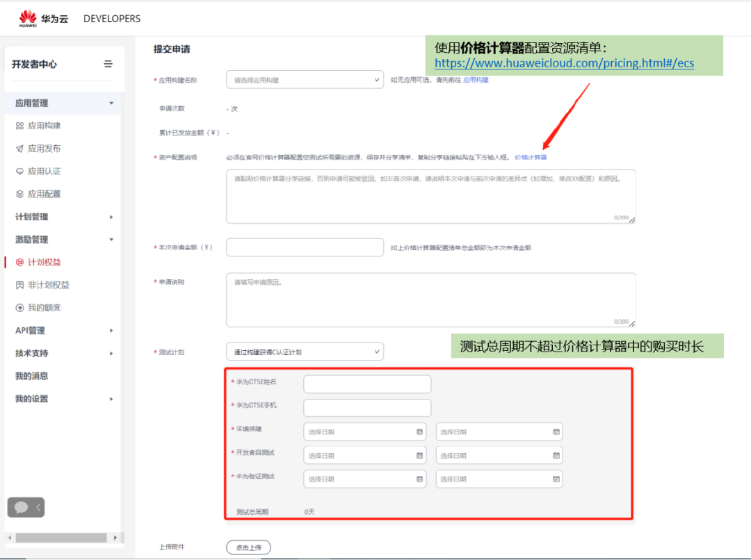Collapse the 应用管理 section
Viewport: 751px width, 560px height.
[x=111, y=103]
